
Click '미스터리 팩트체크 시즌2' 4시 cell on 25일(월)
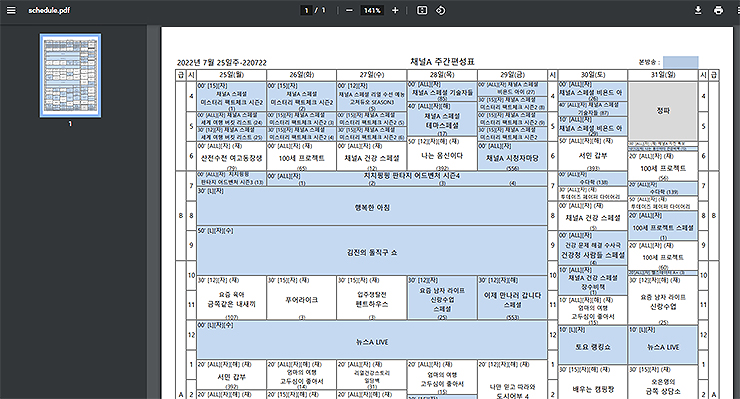coord(231,97)
